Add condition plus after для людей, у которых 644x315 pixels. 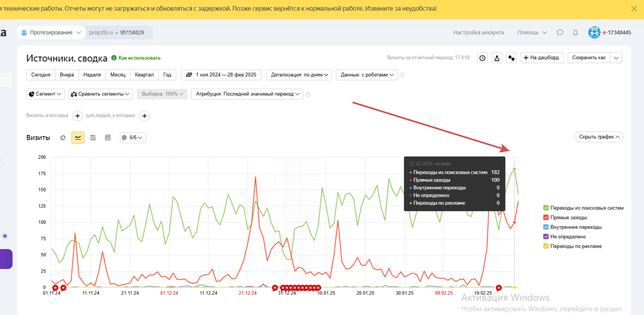(145, 116)
